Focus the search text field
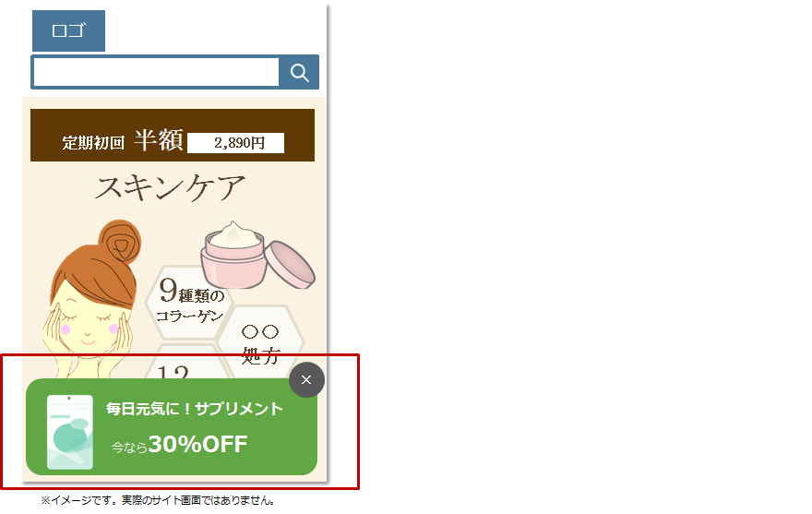Viewport: 812px width, 514px height. pyautogui.click(x=156, y=72)
